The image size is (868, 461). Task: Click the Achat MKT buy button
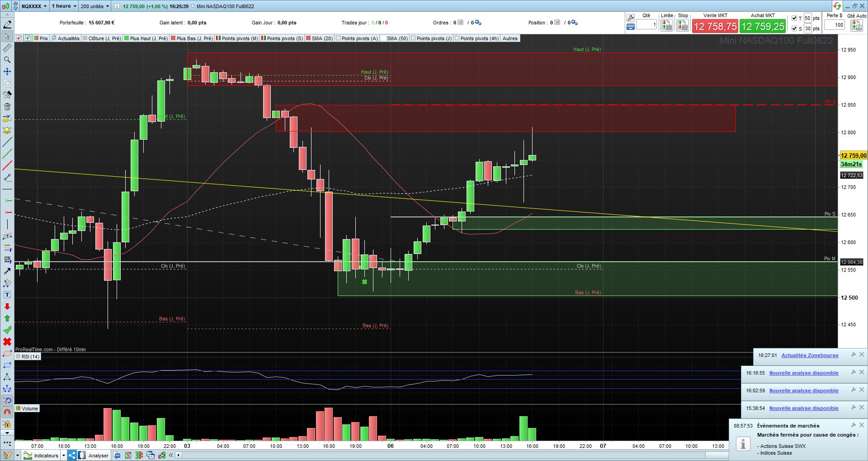[x=763, y=26]
